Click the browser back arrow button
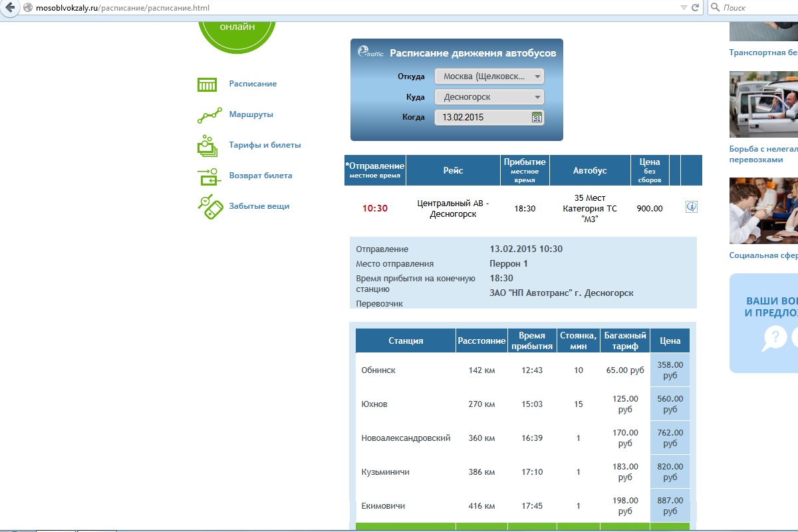This screenshot has width=798, height=532. [x=11, y=7]
